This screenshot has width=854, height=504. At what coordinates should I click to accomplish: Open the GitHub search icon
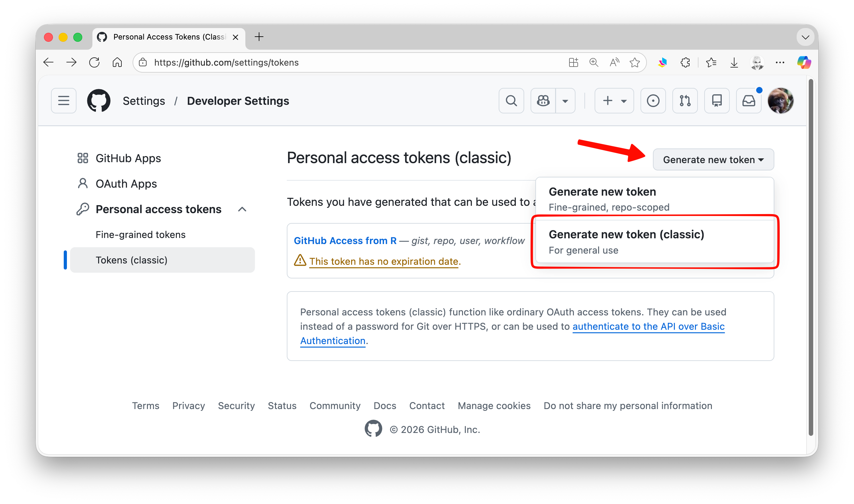click(511, 101)
